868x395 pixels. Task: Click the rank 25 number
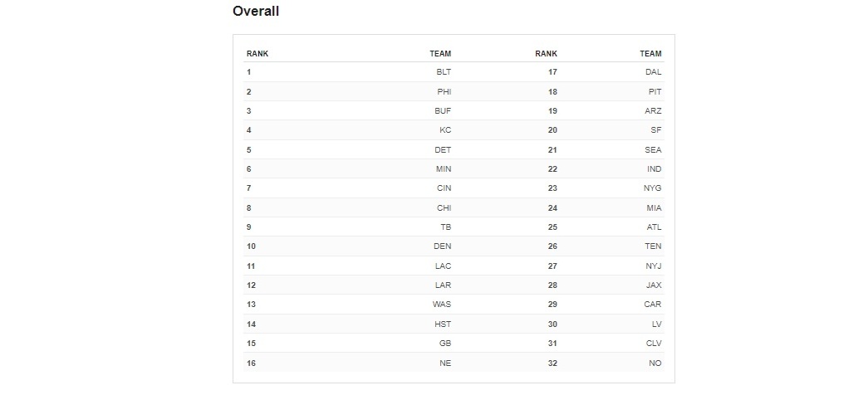click(552, 227)
